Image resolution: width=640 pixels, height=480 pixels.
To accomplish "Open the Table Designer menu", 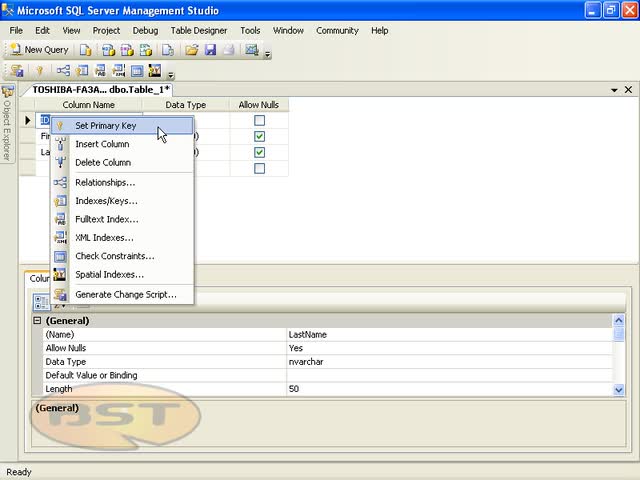I will tap(199, 31).
